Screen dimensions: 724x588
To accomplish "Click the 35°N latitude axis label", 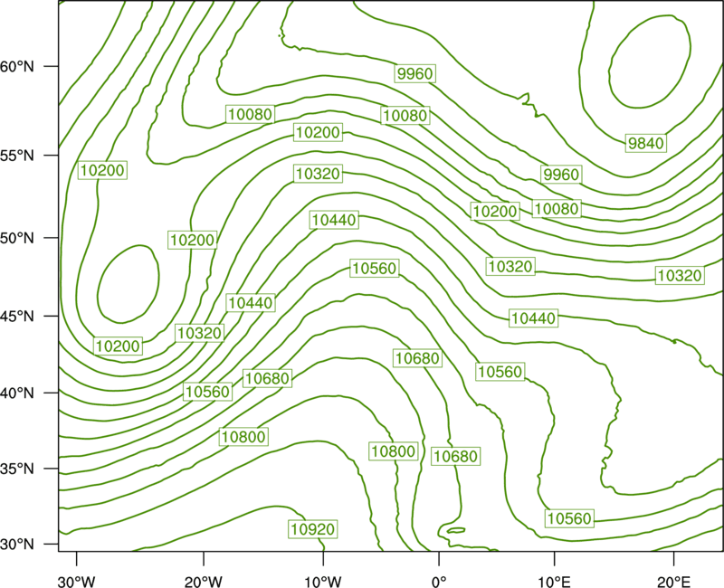I will 17,469.
